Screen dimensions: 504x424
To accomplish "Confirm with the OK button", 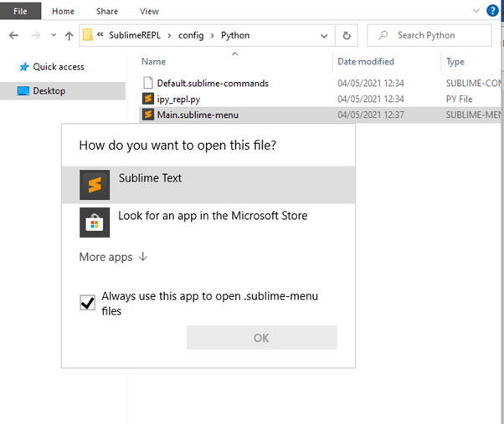I will [x=262, y=338].
